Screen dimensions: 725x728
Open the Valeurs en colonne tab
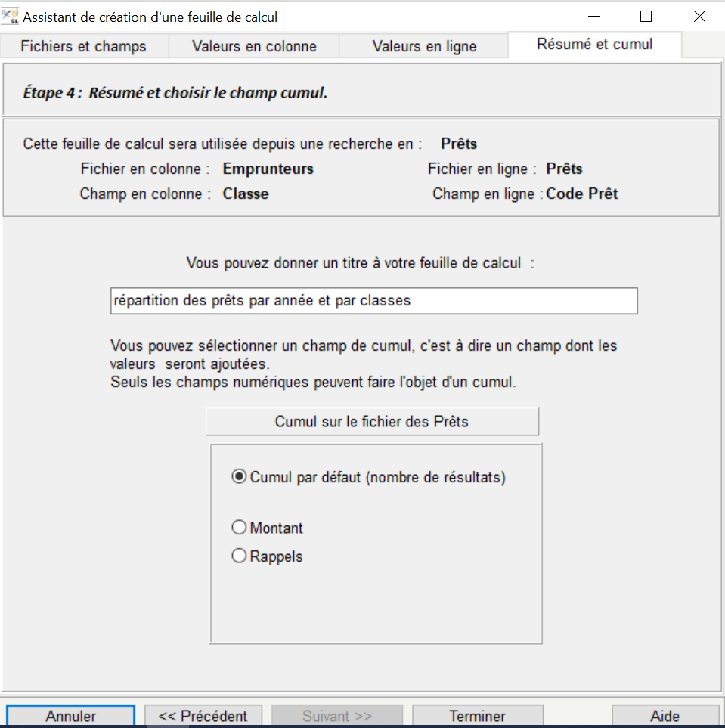coord(254,46)
